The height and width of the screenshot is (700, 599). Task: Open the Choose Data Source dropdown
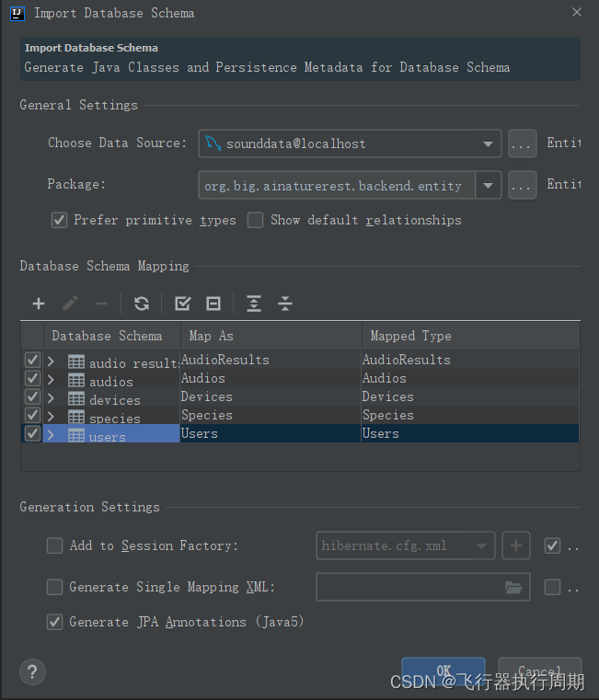(x=488, y=143)
